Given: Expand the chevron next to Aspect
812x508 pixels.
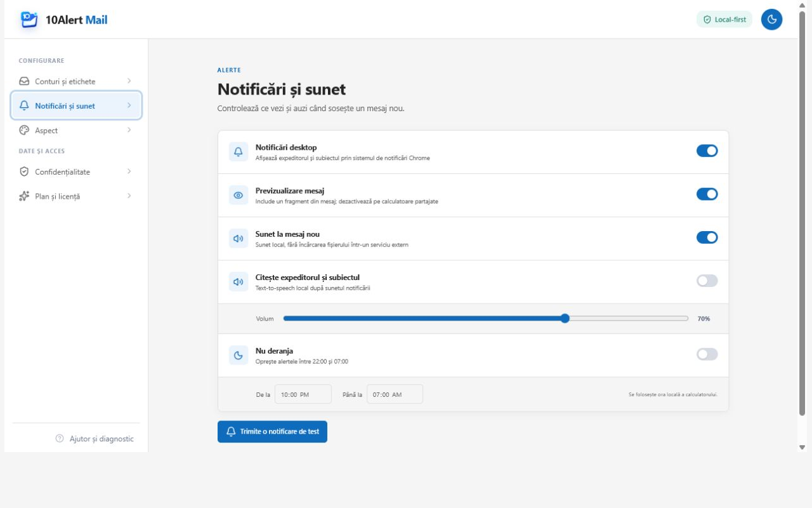Looking at the screenshot, I should 129,130.
